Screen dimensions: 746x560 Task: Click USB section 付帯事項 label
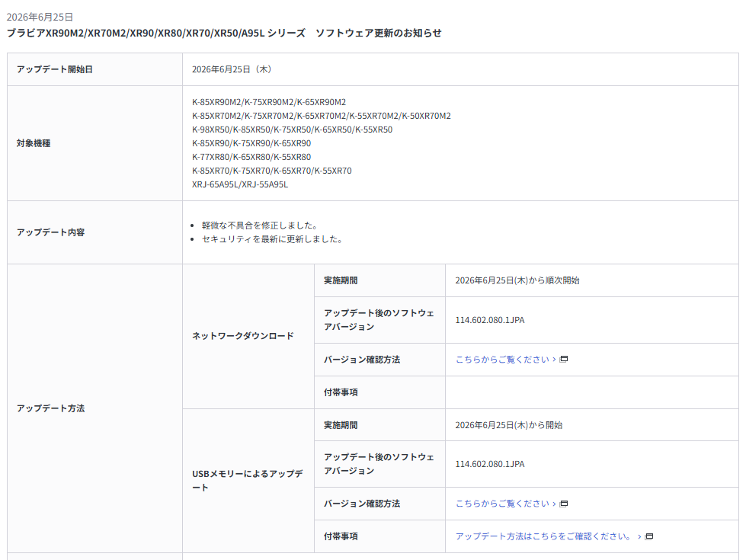coord(341,536)
